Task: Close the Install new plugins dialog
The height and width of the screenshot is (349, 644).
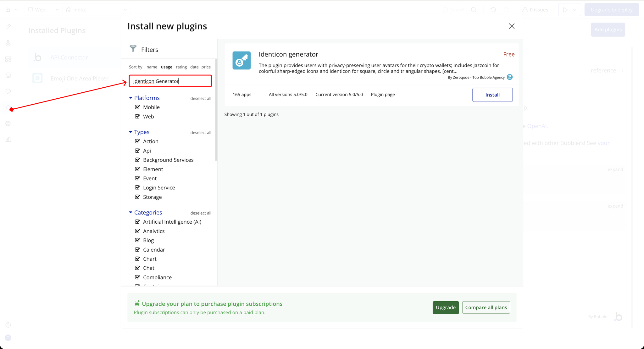Action: 512,26
